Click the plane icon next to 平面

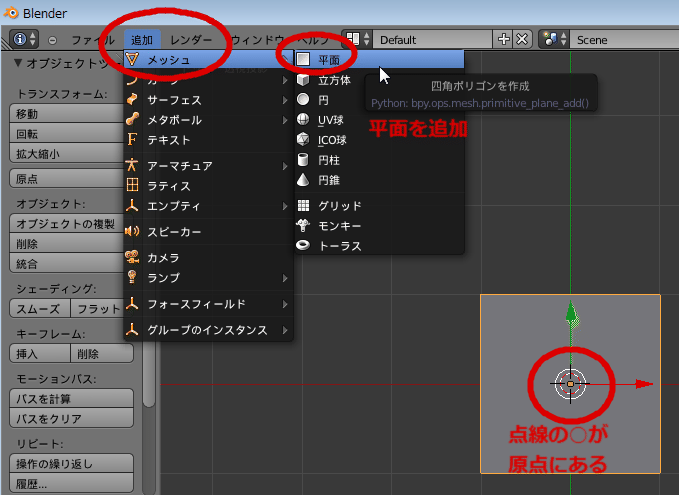coord(303,59)
